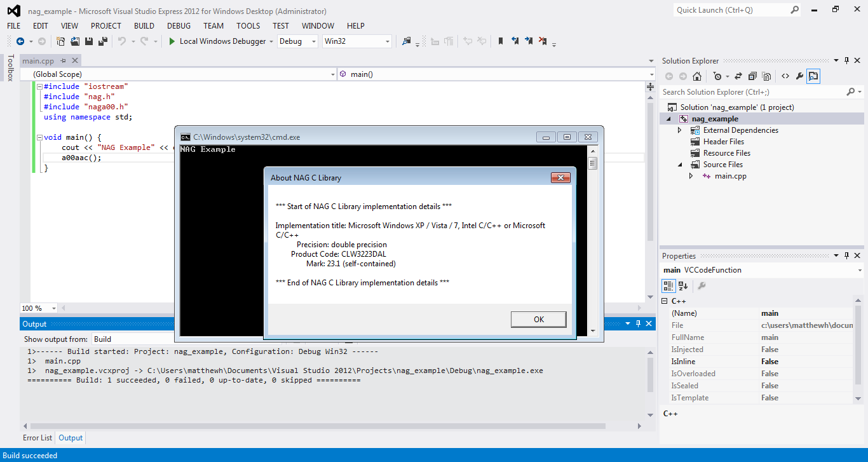The image size is (868, 462).
Task: Collapse the C++ category in Properties
Action: 665,301
